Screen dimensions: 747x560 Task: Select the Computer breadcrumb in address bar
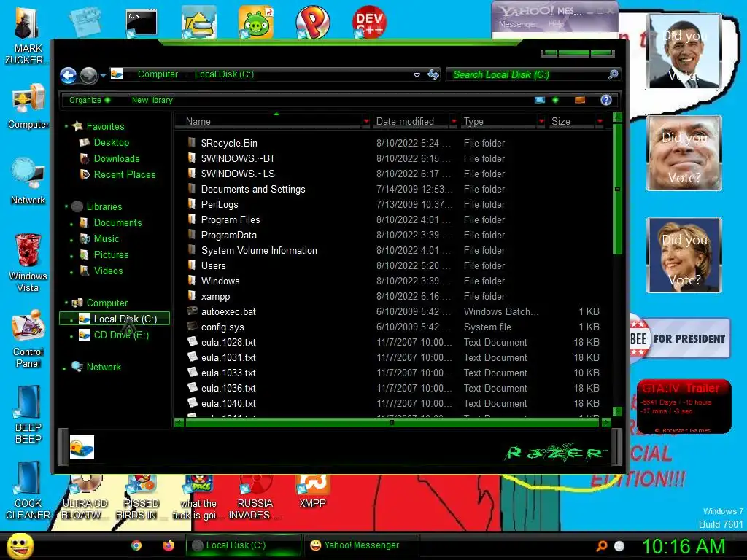(158, 74)
